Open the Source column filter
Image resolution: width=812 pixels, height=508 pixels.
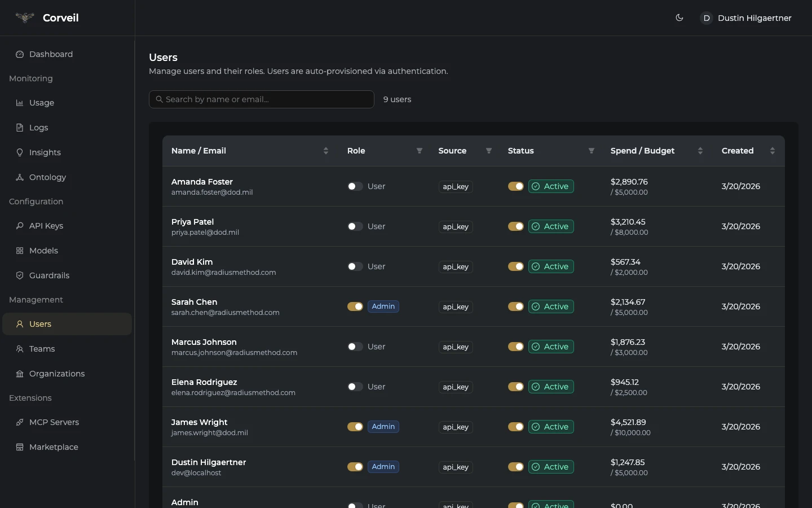click(489, 151)
